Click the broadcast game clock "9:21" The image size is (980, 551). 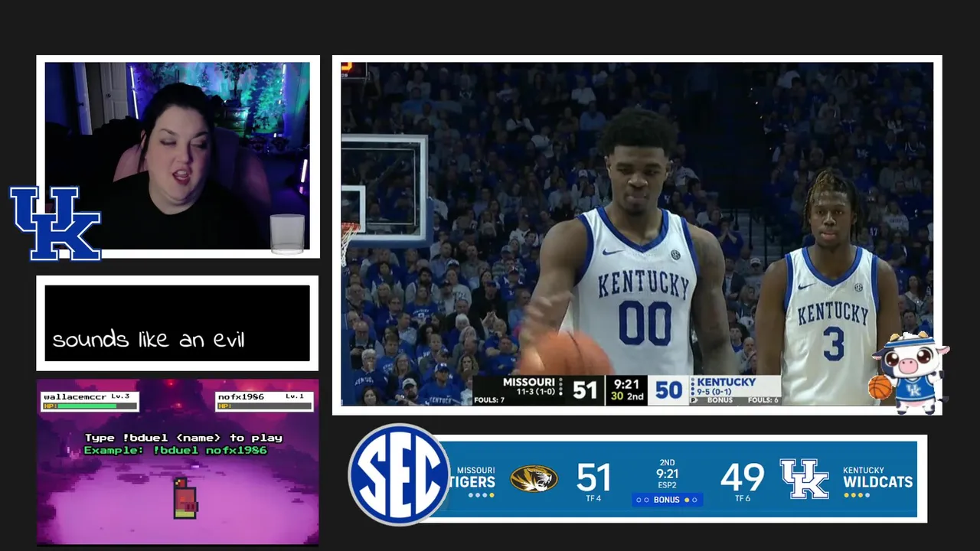(626, 384)
